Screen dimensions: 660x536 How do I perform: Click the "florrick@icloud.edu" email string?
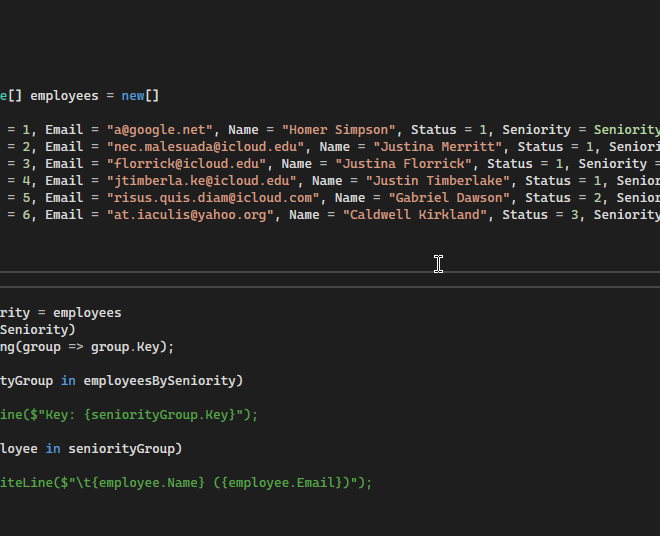pyautogui.click(x=186, y=164)
